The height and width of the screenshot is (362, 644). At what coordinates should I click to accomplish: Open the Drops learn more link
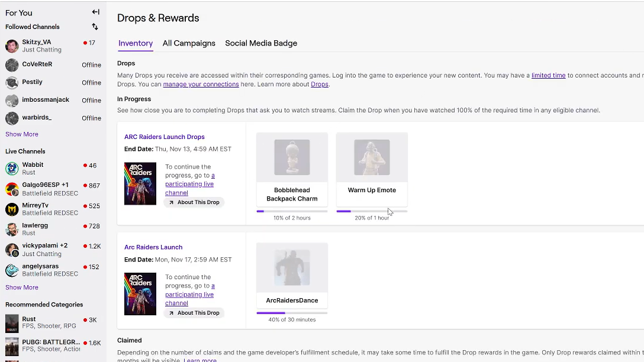[320, 84]
